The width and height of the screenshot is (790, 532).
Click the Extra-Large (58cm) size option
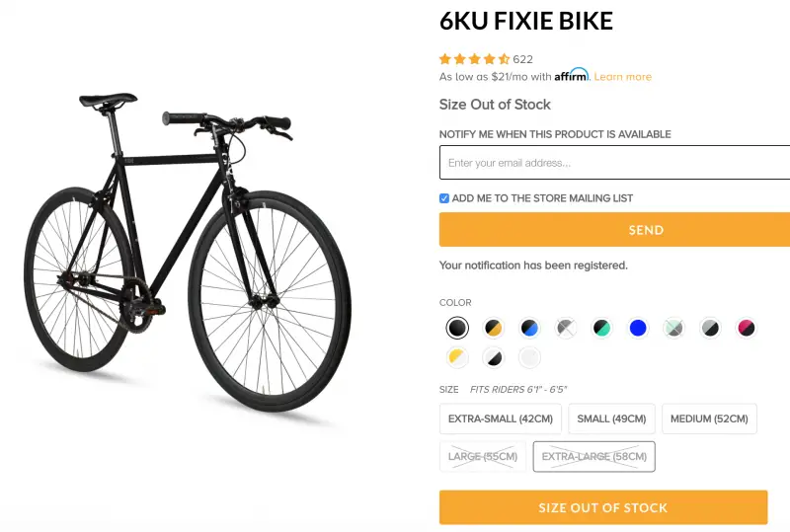(x=593, y=456)
